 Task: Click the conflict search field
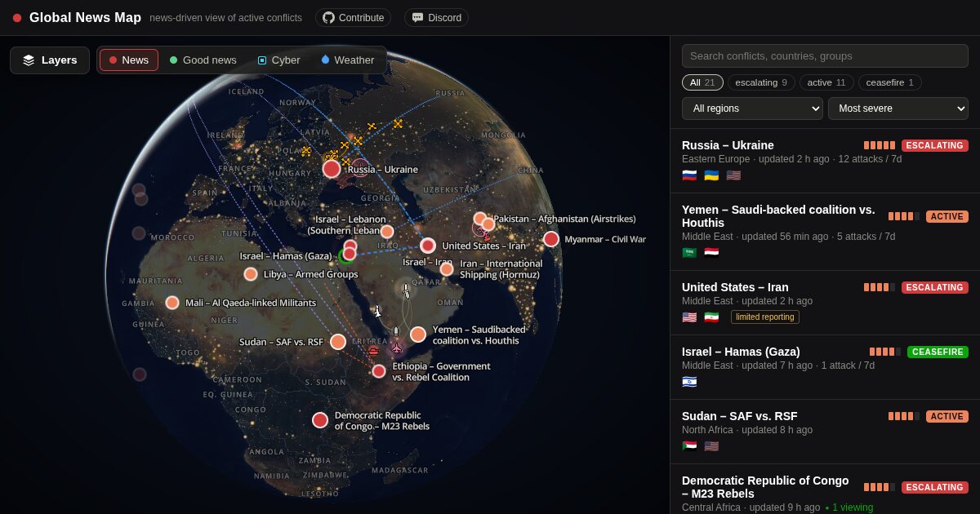click(x=825, y=55)
